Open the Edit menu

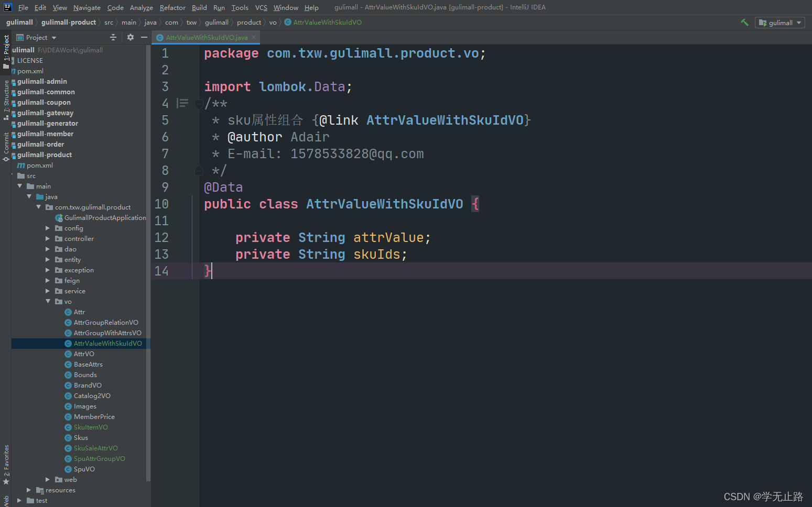(x=40, y=7)
